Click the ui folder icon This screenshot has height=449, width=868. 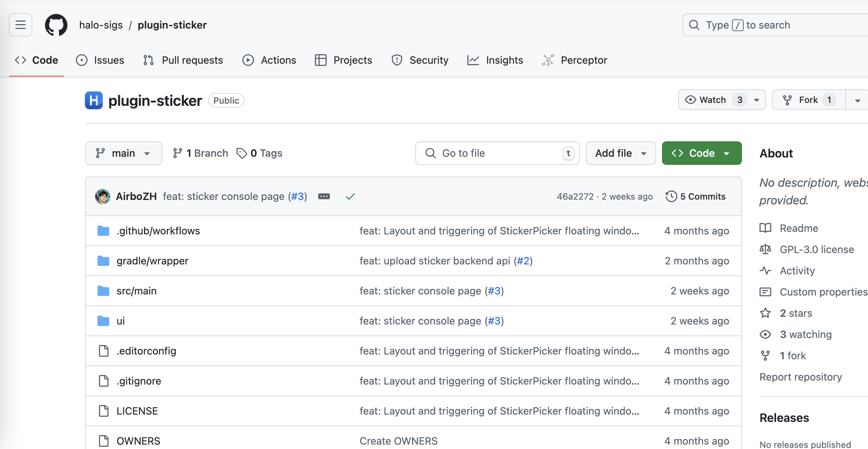[103, 321]
